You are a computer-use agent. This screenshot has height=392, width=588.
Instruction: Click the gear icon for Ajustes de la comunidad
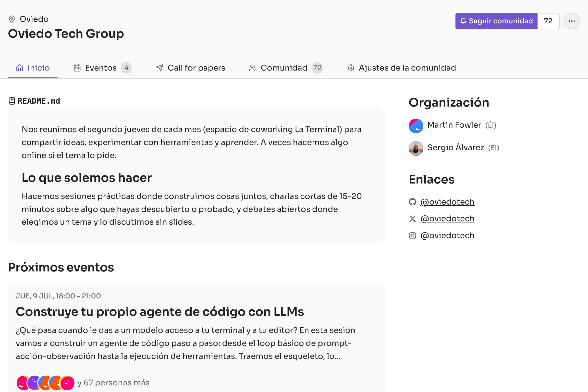351,68
